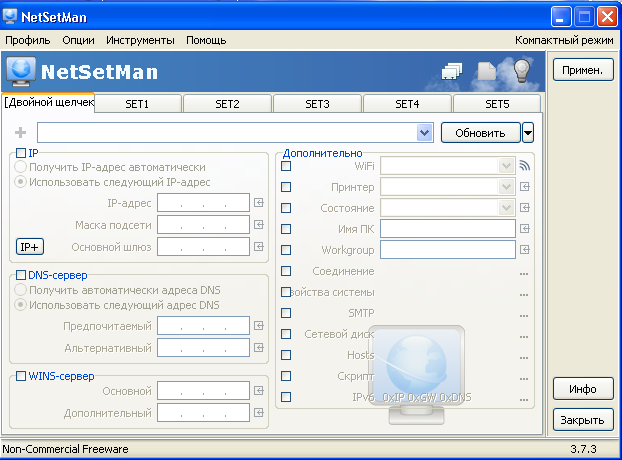
Task: Switch to the SET1 tab
Action: [137, 104]
